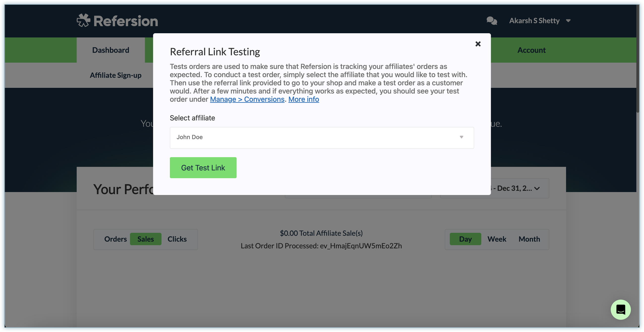Select the Orders chart toggle
This screenshot has width=644, height=332.
click(x=115, y=239)
